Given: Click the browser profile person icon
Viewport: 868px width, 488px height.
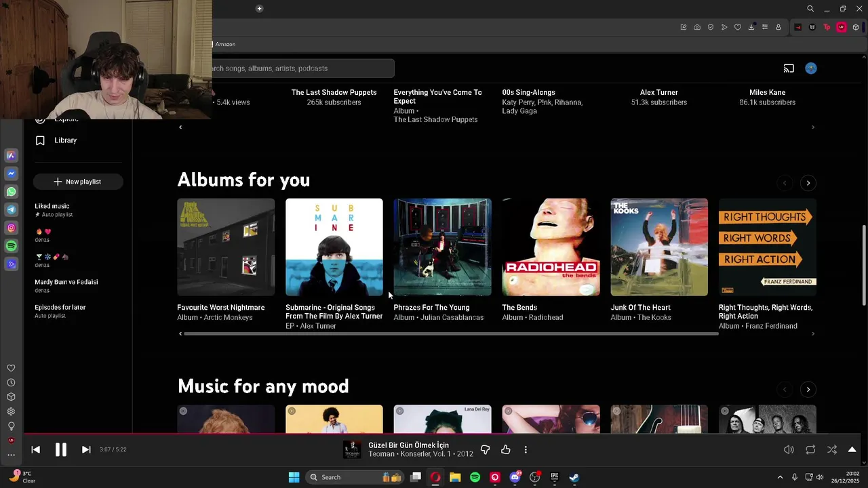Looking at the screenshot, I should coord(778,27).
